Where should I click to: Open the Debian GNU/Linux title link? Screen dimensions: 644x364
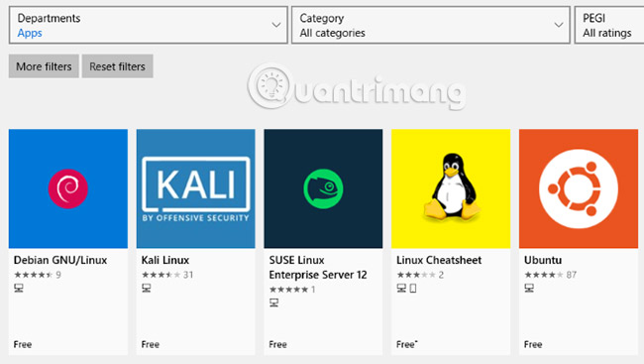(x=60, y=260)
